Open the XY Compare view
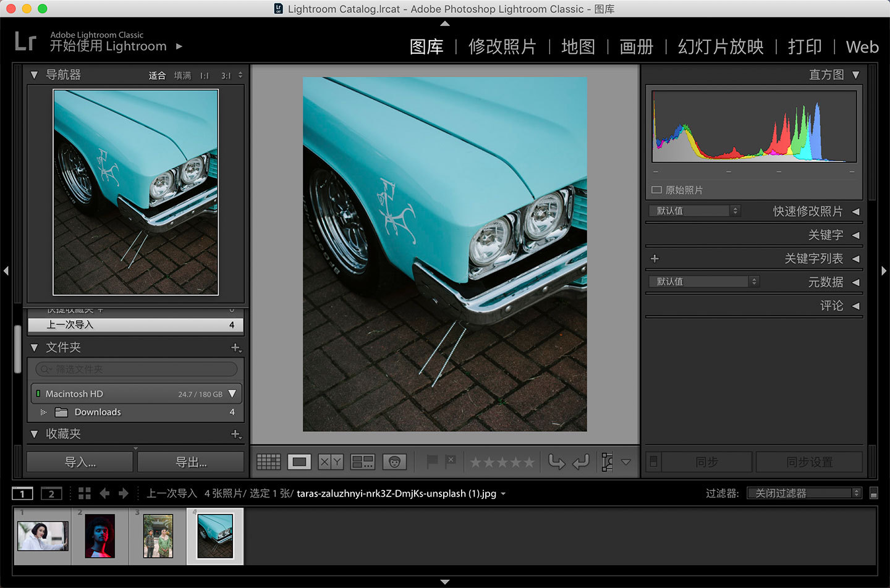Screen dimensions: 890x588 (x=331, y=461)
